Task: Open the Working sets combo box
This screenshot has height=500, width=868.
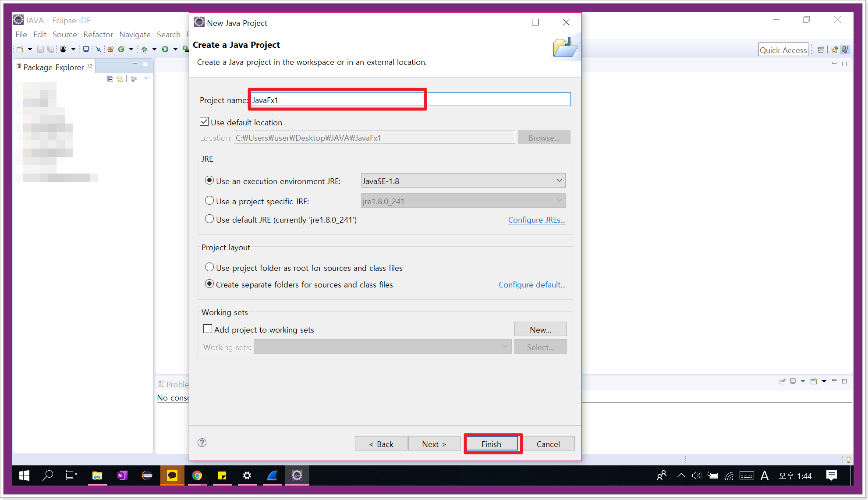Action: [x=383, y=347]
